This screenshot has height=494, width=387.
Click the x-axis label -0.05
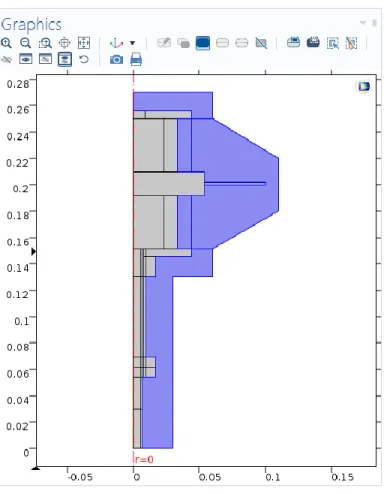pos(80,477)
